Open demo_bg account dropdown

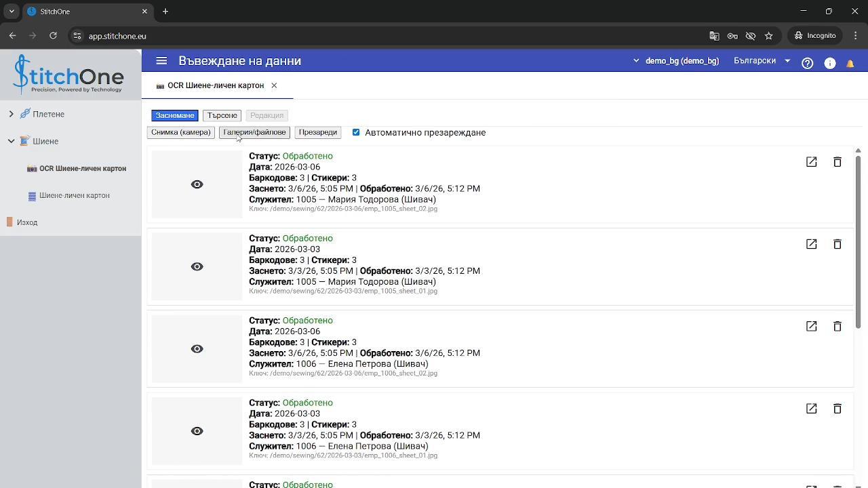point(676,61)
